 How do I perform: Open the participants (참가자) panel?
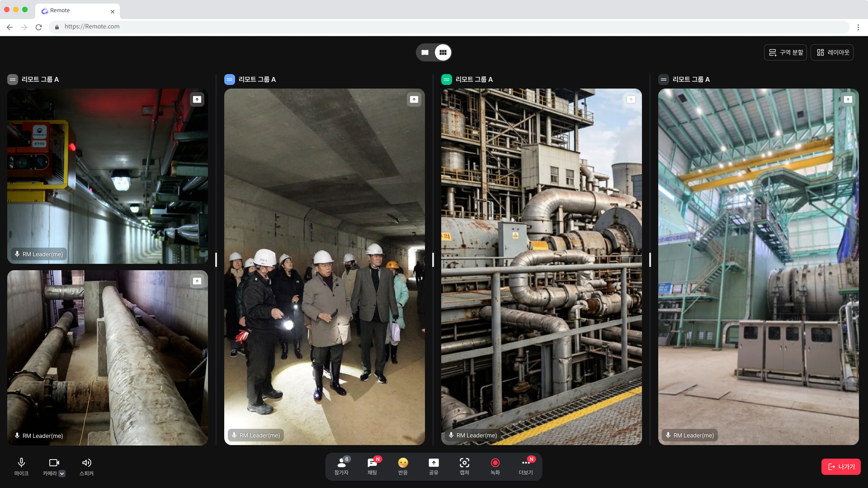[x=341, y=463]
